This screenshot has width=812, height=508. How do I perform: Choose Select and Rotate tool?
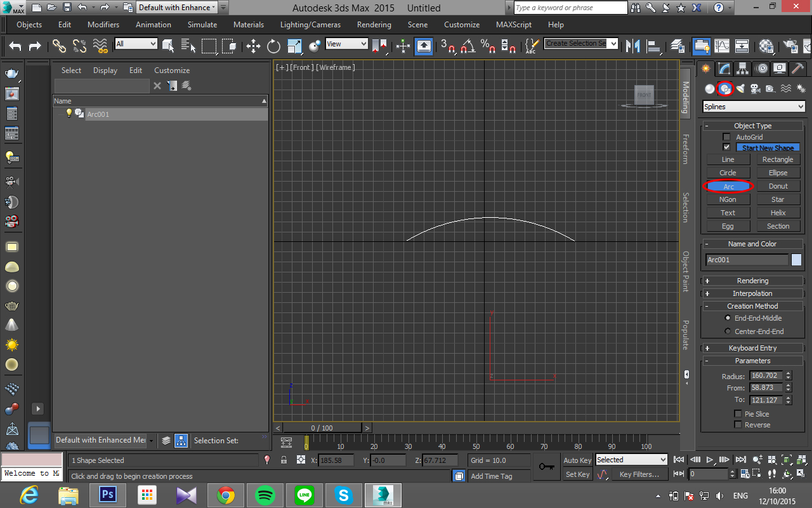(x=274, y=46)
